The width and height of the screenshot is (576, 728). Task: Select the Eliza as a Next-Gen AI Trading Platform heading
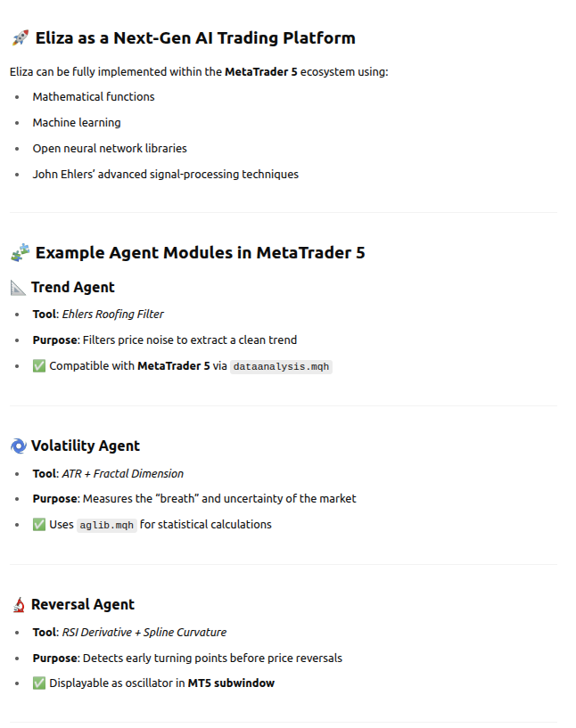pyautogui.click(x=195, y=38)
